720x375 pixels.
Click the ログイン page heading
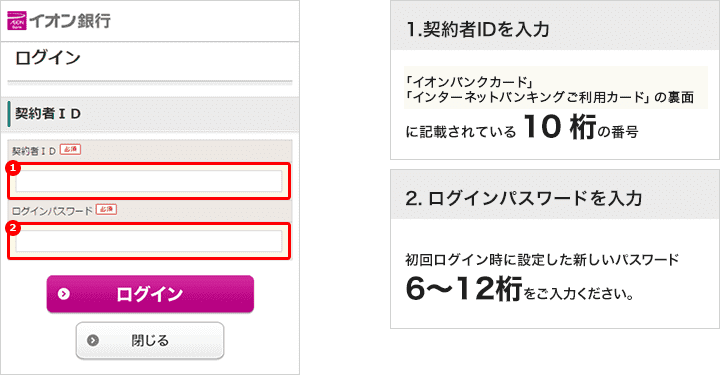click(x=48, y=58)
